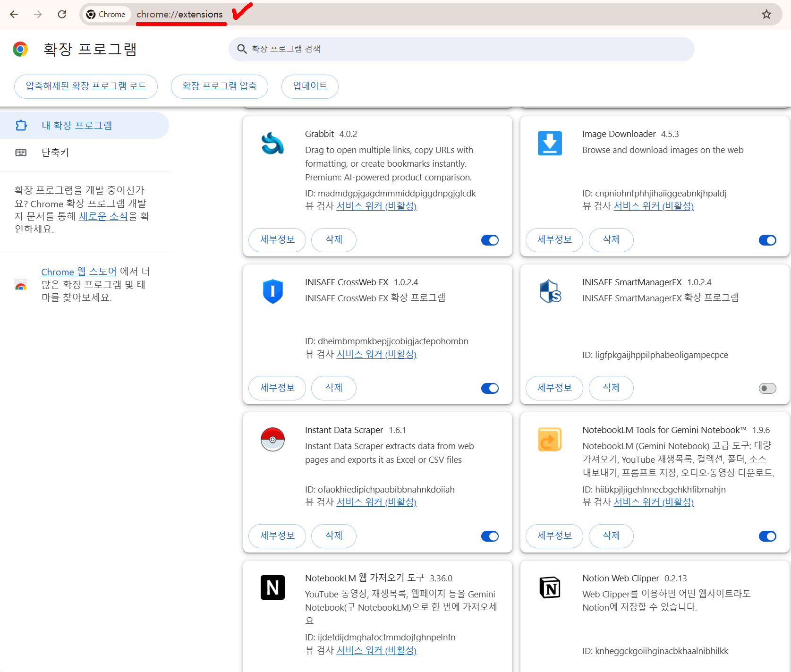This screenshot has width=791, height=672.
Task: Click ID ligfpkgaijhppilphabeoligampecpce text
Action: click(655, 355)
